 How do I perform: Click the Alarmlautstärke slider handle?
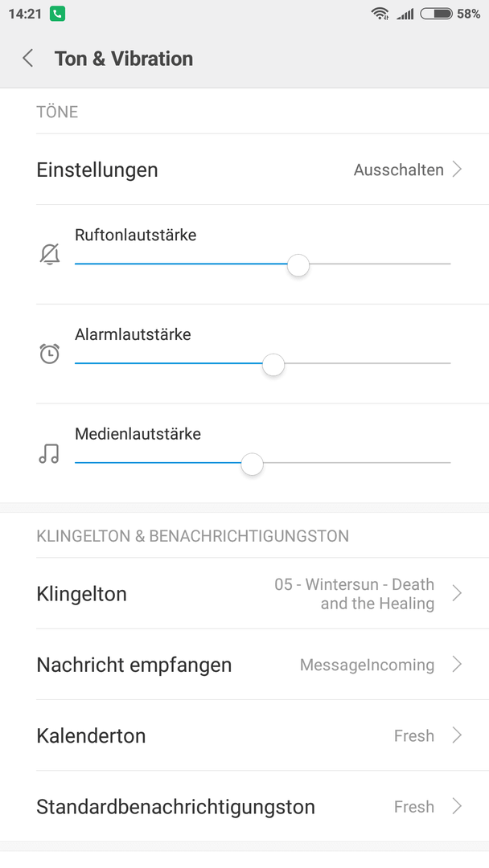click(x=273, y=365)
